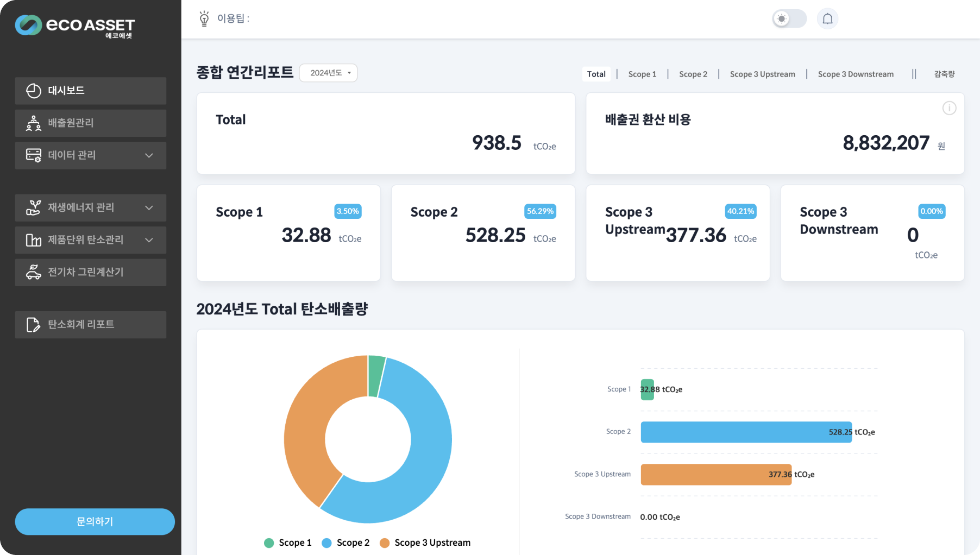Click the 재생에너지 관리 plant icon
Viewport: 980px width, 555px height.
click(x=34, y=207)
